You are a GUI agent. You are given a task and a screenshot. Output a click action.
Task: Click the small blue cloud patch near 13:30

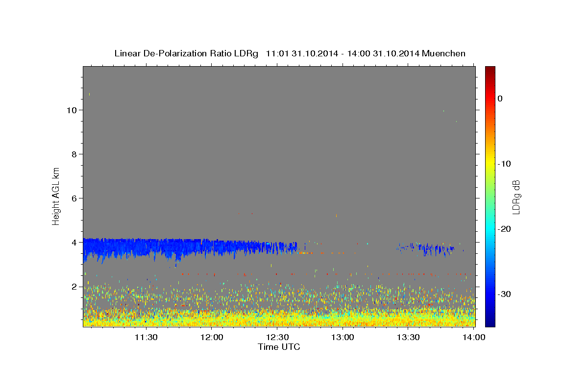pyautogui.click(x=426, y=248)
